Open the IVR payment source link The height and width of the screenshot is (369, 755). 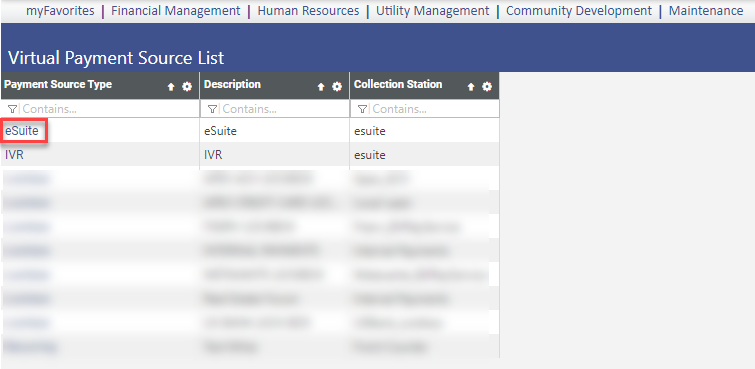(x=14, y=155)
